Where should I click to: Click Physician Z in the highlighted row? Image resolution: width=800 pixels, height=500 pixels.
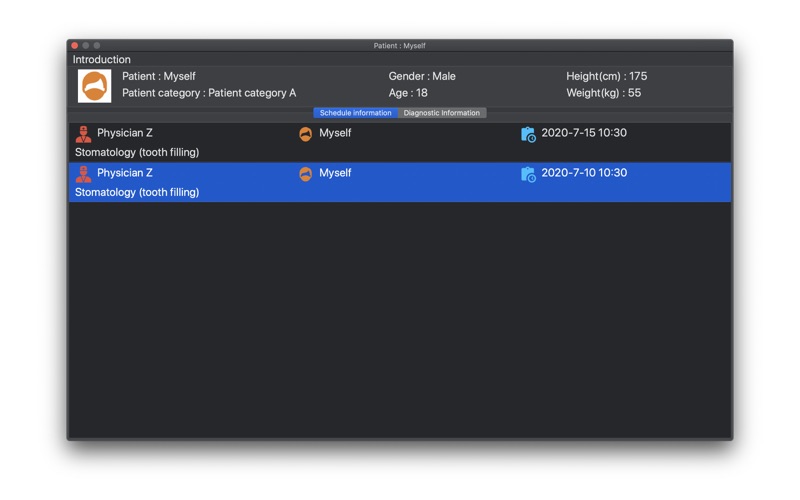coord(125,172)
